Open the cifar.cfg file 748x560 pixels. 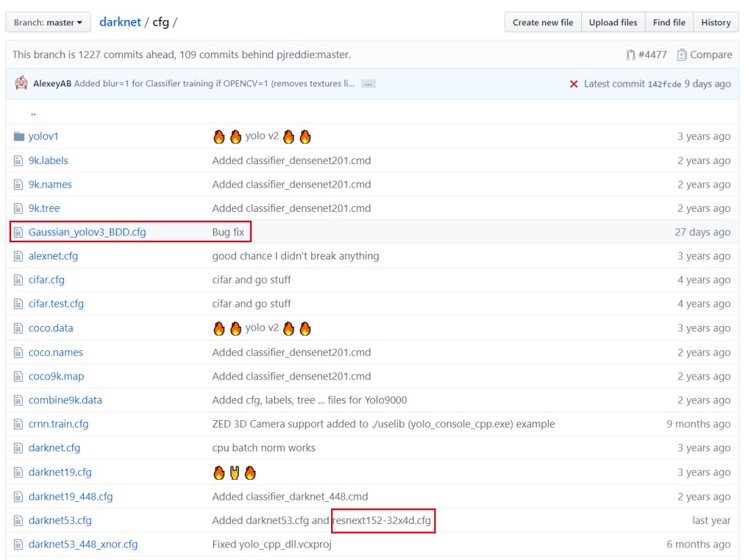(x=46, y=280)
